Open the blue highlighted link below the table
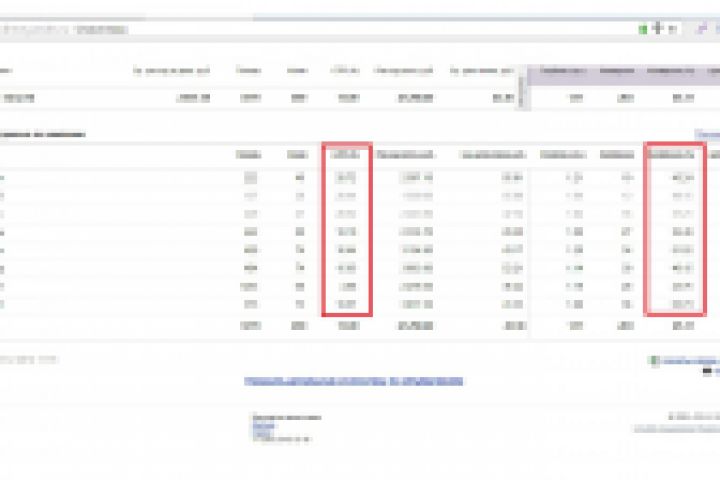This screenshot has height=480, width=720. [354, 381]
